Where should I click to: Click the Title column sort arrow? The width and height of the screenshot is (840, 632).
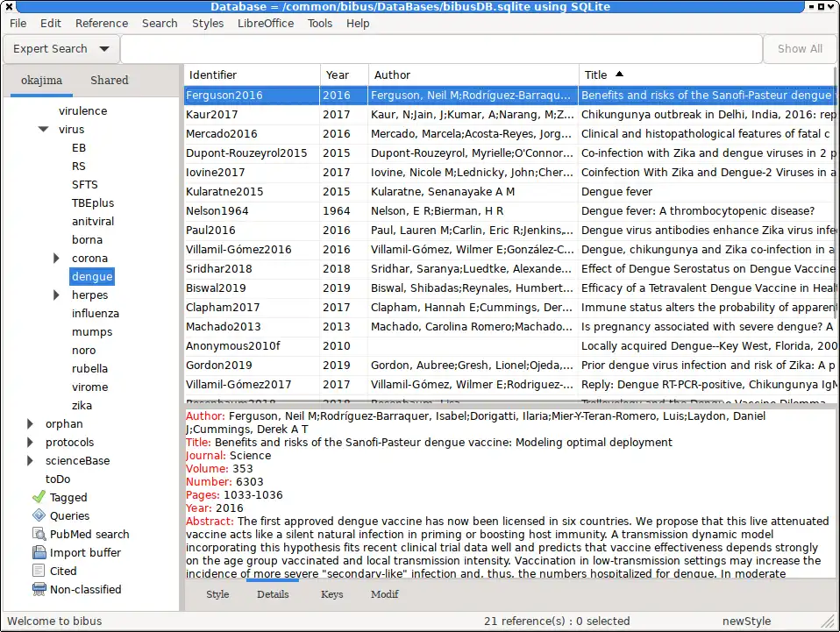click(620, 75)
